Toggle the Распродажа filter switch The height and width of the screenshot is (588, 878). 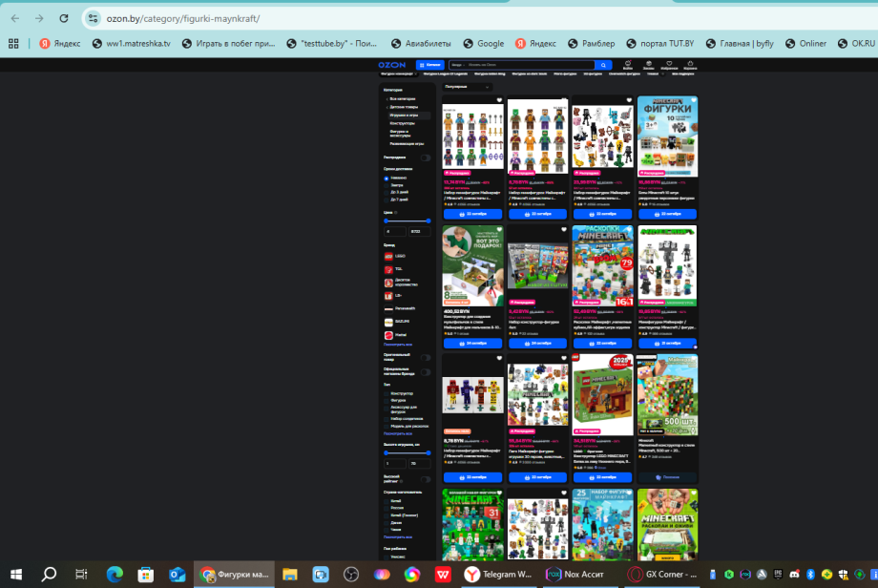click(426, 157)
